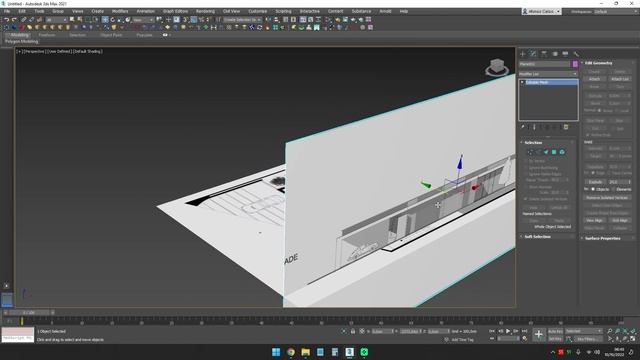Click the Windows Start button
640x360 pixels.
tap(276, 352)
